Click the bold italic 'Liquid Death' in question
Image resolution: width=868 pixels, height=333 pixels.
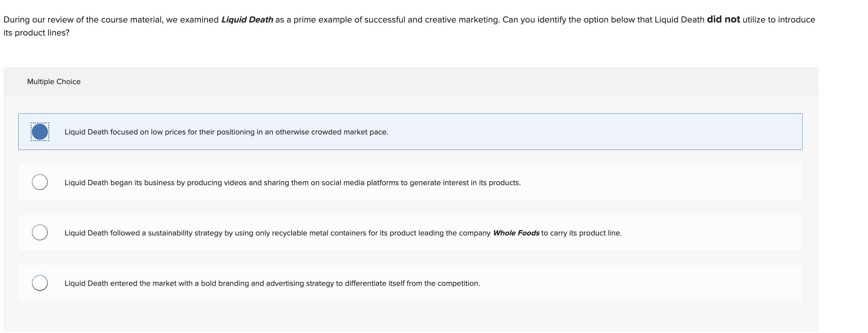coord(247,20)
